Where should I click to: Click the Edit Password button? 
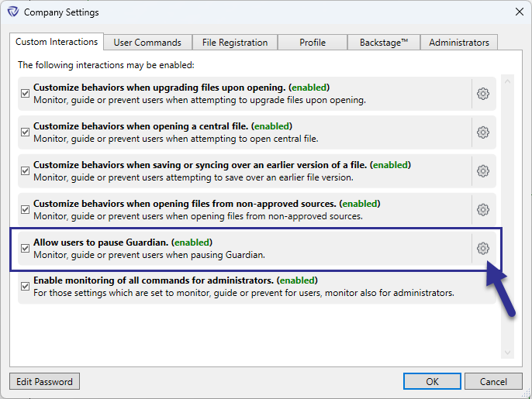(x=44, y=381)
